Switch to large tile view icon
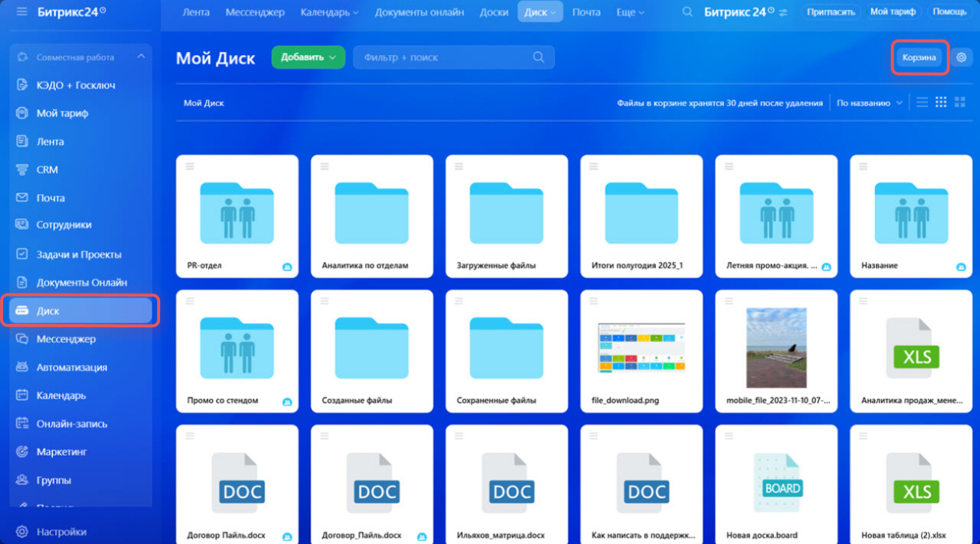The width and height of the screenshot is (980, 544). [x=960, y=102]
